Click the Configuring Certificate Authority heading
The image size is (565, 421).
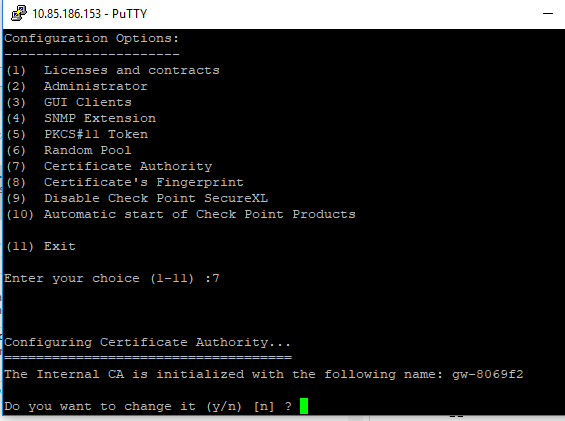pos(147,342)
